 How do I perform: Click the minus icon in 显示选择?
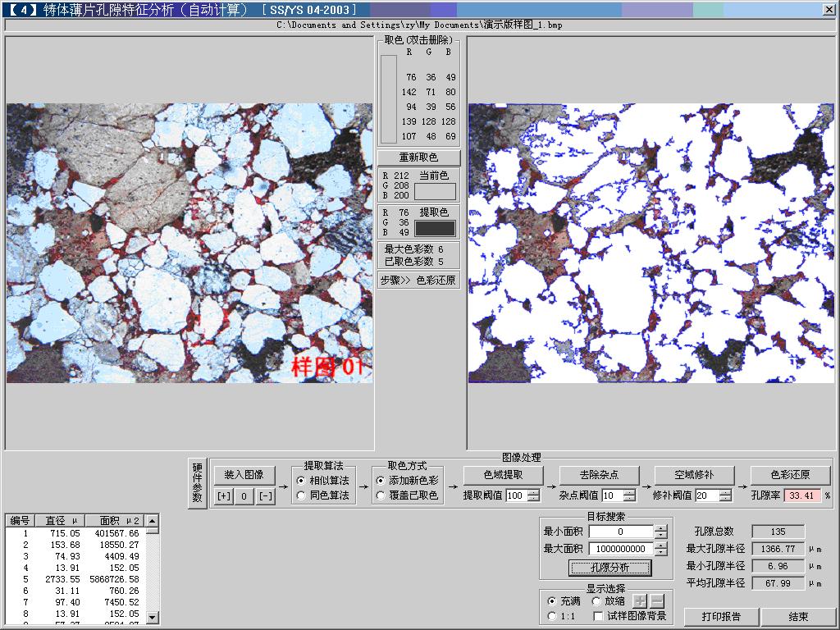(657, 601)
